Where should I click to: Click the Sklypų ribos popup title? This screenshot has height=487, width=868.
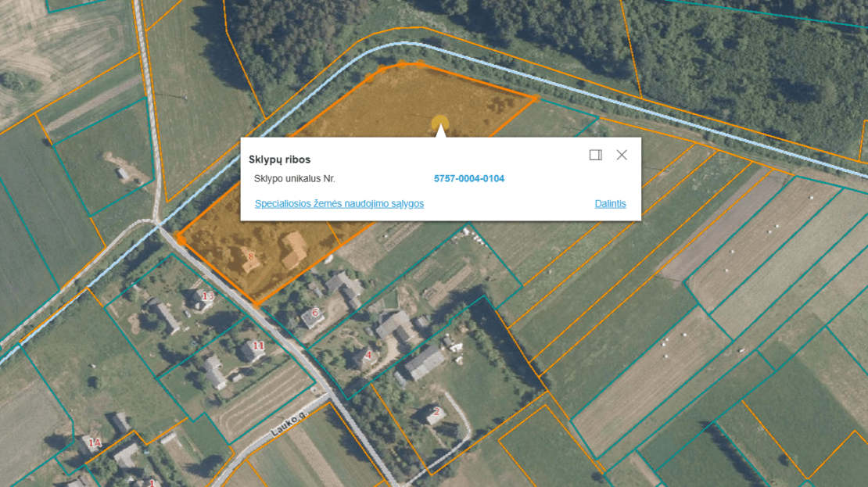pyautogui.click(x=279, y=159)
